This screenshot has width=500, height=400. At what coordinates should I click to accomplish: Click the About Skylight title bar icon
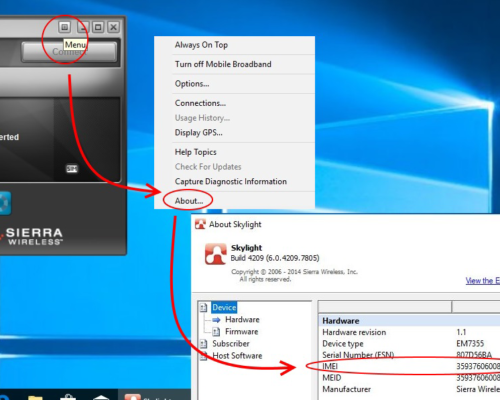point(200,224)
